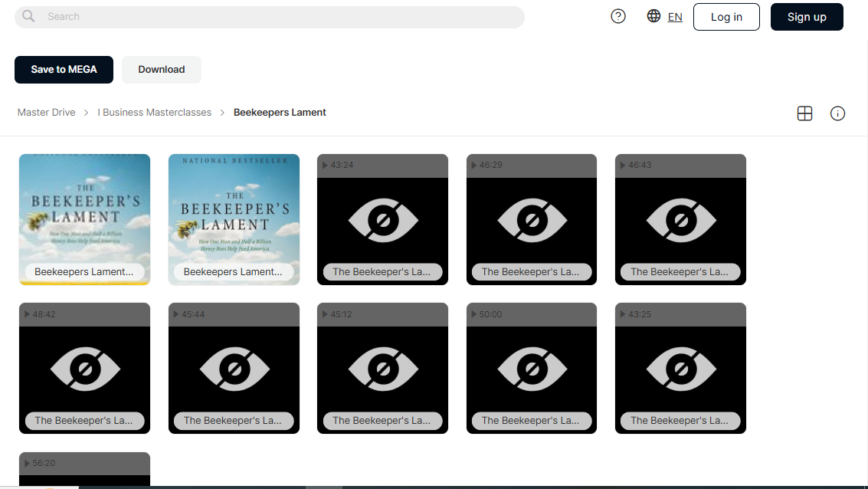This screenshot has width=868, height=489.
Task: Click the play triangle beside 43:24
Action: pos(325,165)
